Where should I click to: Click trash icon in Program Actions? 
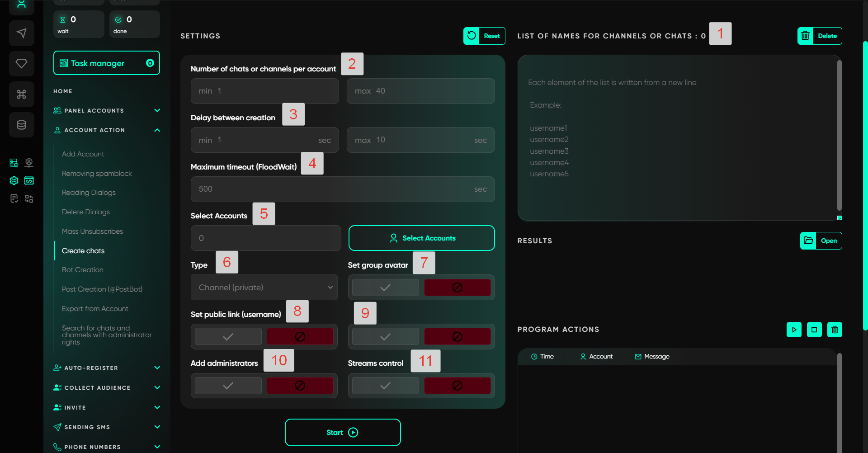(835, 330)
